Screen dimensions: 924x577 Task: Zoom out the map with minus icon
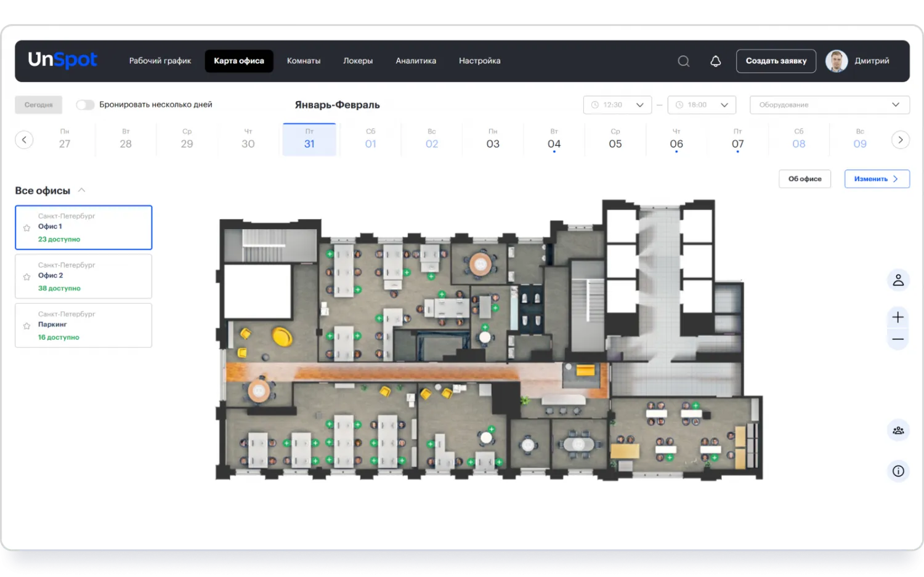pyautogui.click(x=898, y=339)
